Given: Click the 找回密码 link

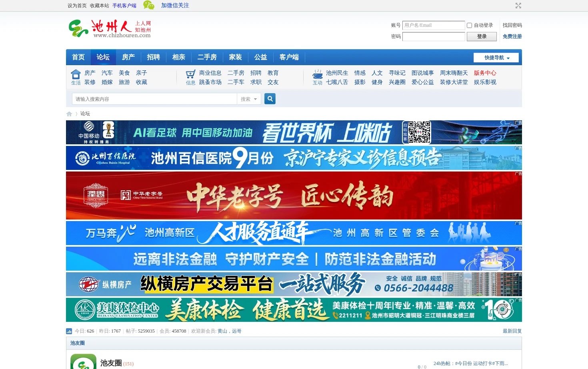Looking at the screenshot, I should pyautogui.click(x=512, y=25).
